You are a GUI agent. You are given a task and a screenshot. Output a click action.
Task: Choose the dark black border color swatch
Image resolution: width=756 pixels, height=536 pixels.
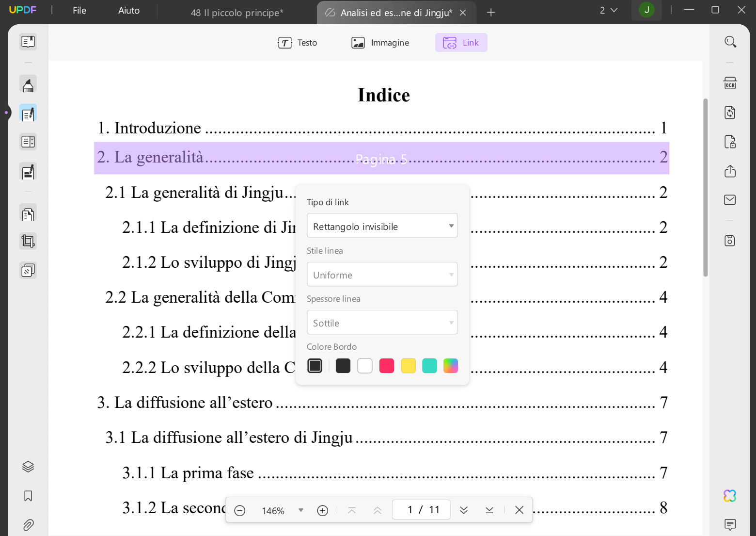[x=343, y=366]
